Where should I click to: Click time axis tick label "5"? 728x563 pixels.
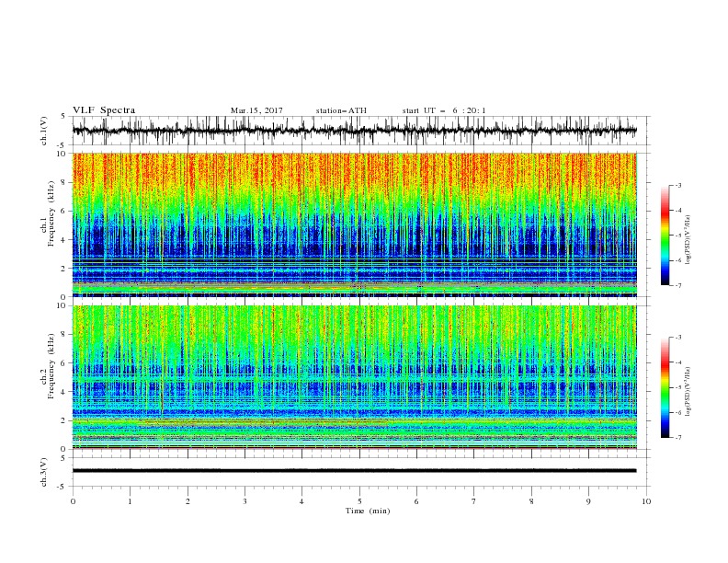coord(359,501)
